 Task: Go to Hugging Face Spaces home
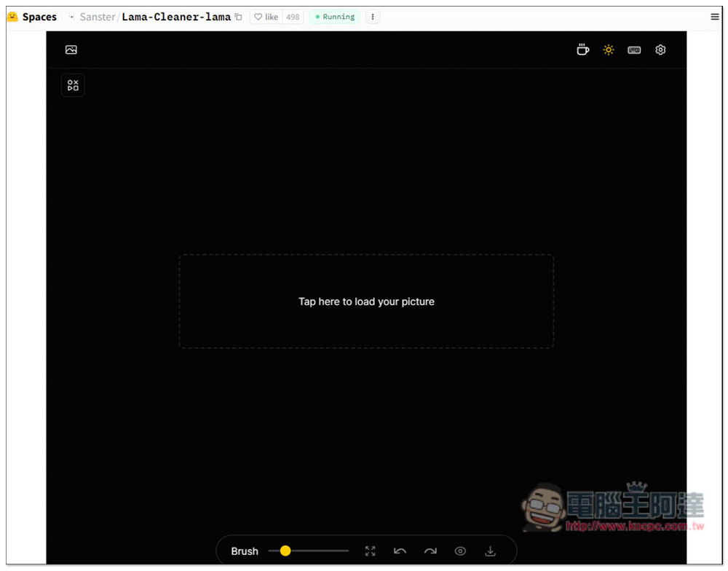point(32,17)
